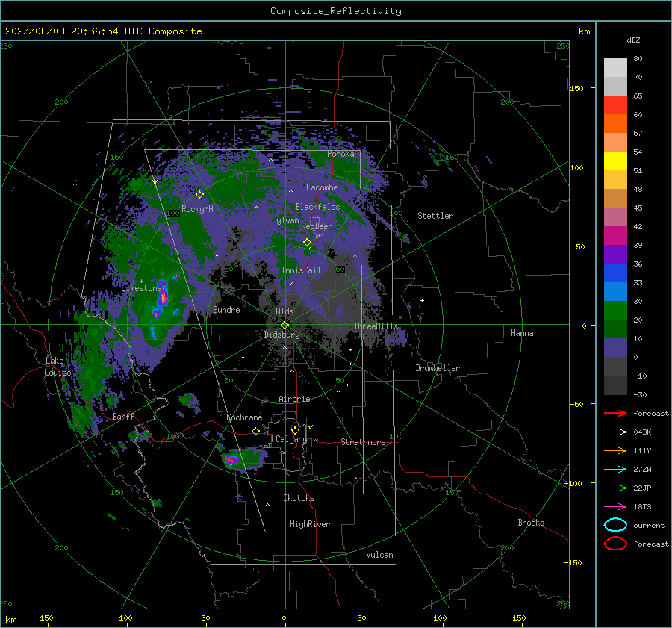Pick the 65 dBZ red swatch
Viewport: 672px width, 628px height.
click(x=615, y=105)
